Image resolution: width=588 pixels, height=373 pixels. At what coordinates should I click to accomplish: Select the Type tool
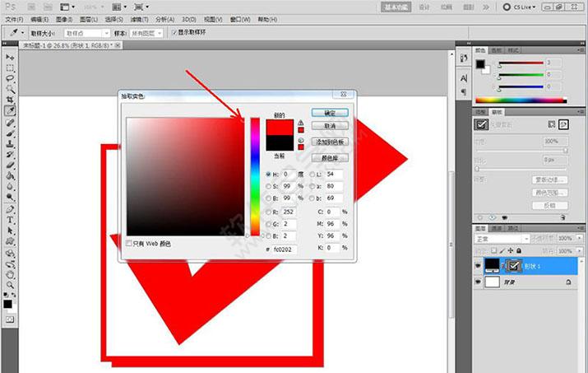click(x=10, y=220)
